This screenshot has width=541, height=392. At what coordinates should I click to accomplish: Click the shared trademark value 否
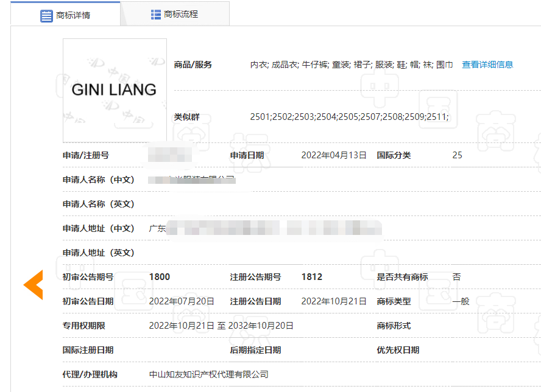coord(456,277)
